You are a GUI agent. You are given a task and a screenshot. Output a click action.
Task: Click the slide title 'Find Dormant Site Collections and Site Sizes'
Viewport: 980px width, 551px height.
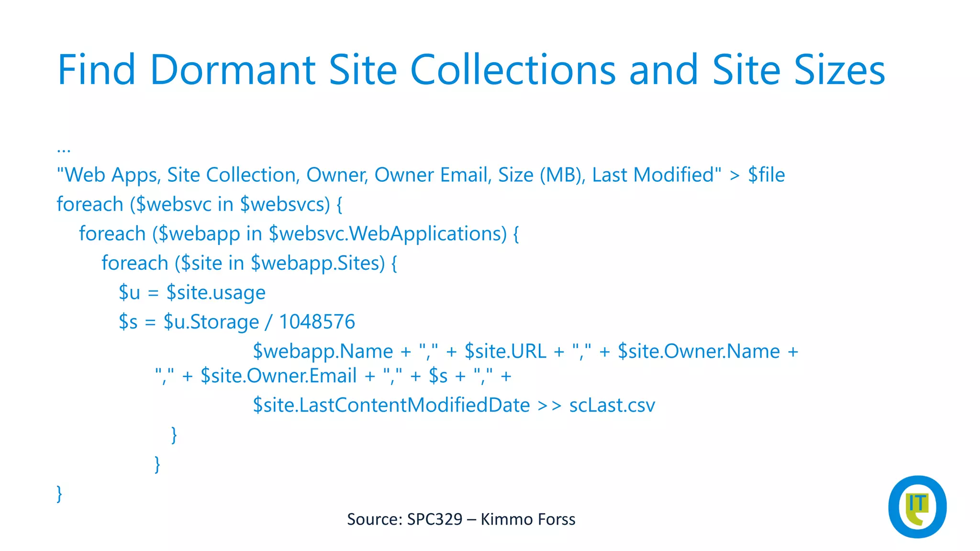(x=471, y=70)
